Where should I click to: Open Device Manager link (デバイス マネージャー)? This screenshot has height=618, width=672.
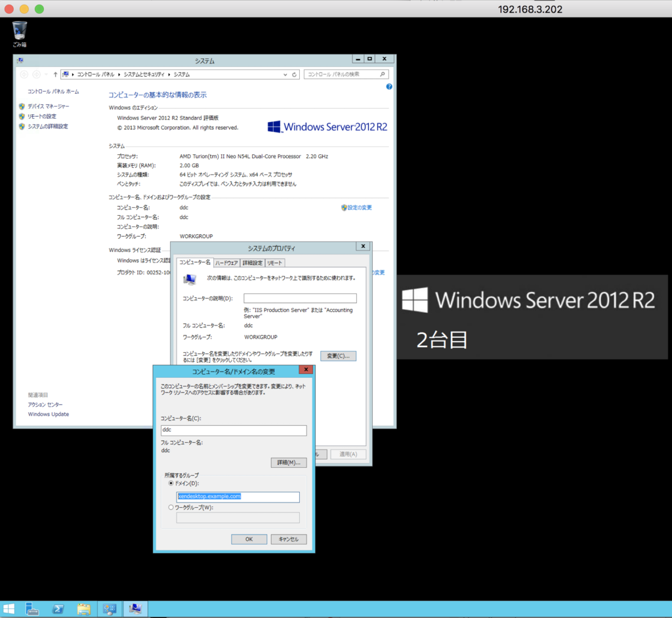(x=49, y=106)
